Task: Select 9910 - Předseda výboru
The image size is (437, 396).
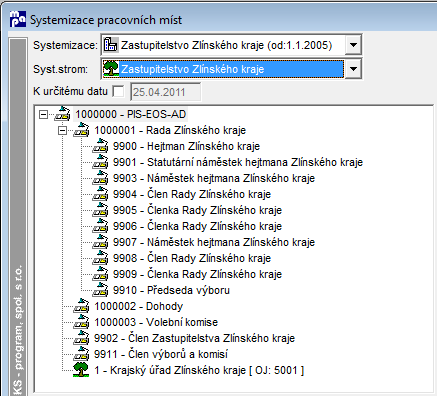Action: pyautogui.click(x=171, y=290)
